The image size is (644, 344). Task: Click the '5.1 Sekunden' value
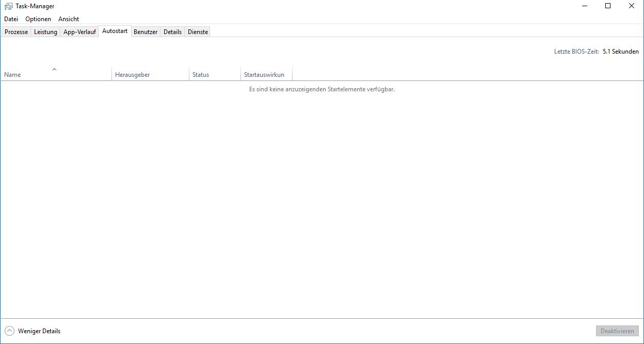tap(621, 52)
